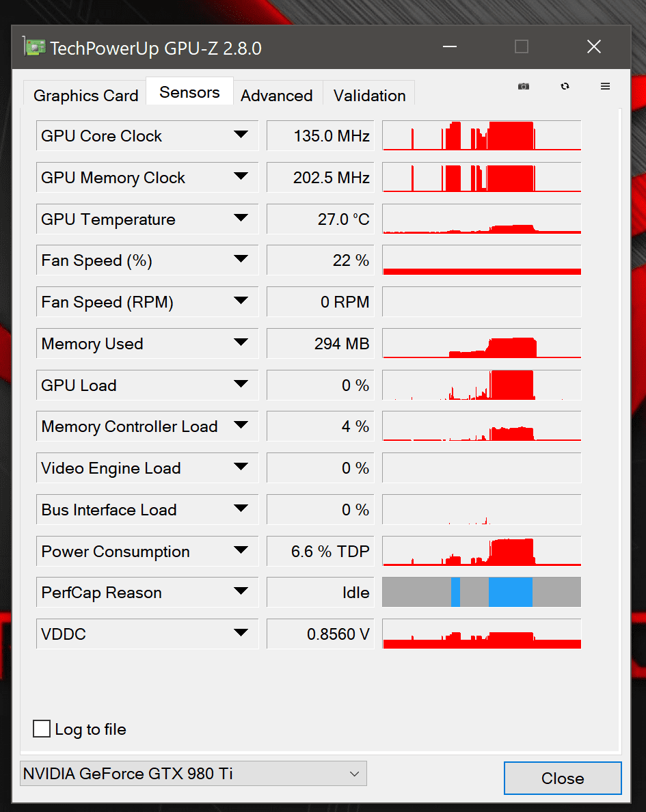Click the Video Engine Load empty graph
This screenshot has width=646, height=812.
tap(482, 468)
